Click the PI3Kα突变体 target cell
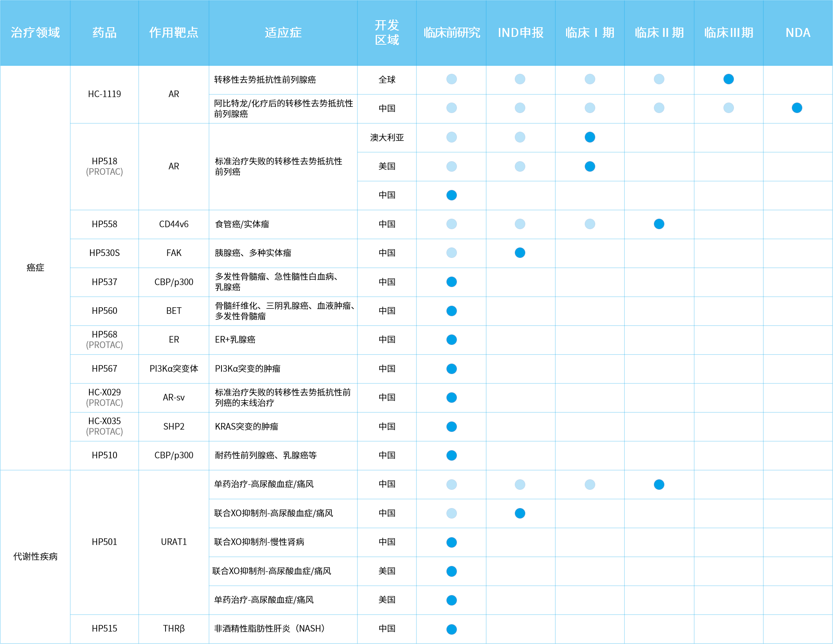Screen dimensions: 833x644 pyautogui.click(x=174, y=369)
